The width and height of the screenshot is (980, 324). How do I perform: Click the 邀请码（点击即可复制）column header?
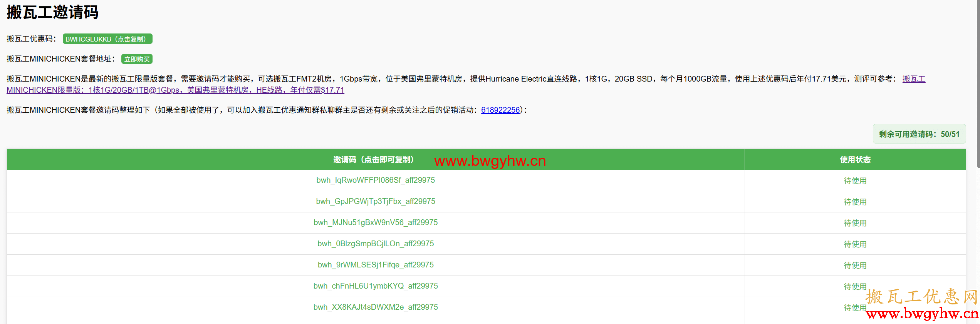tap(376, 159)
